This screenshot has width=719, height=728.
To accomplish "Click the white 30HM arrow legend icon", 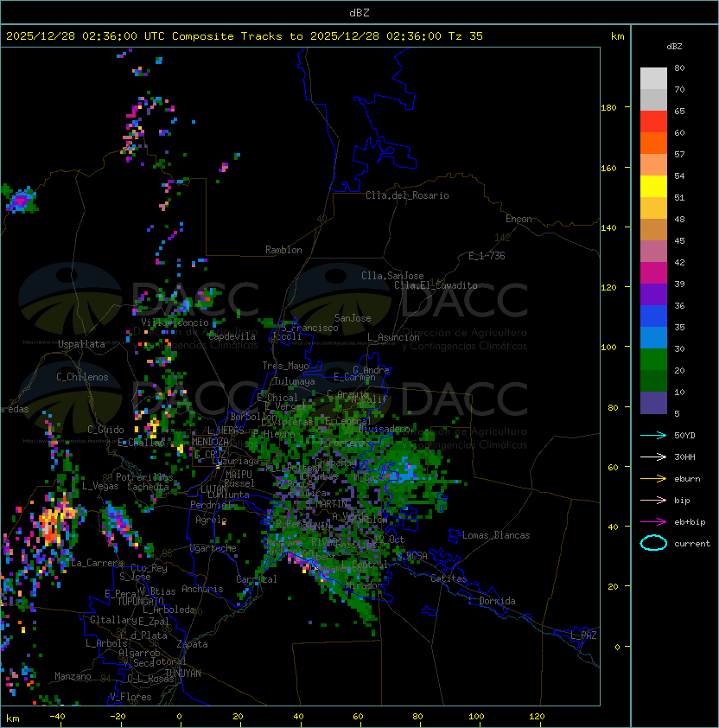I will click(x=653, y=457).
